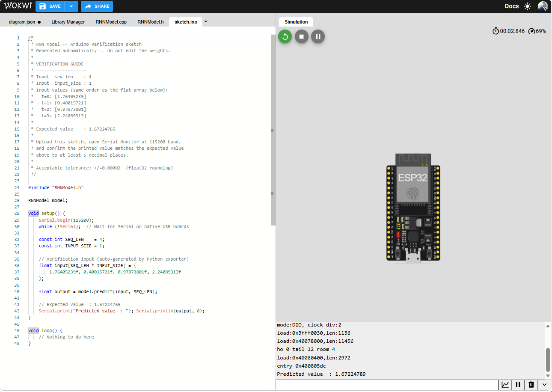Screen dimensions: 552x392
Task: Share the project with SHARE button
Action: 97,6
